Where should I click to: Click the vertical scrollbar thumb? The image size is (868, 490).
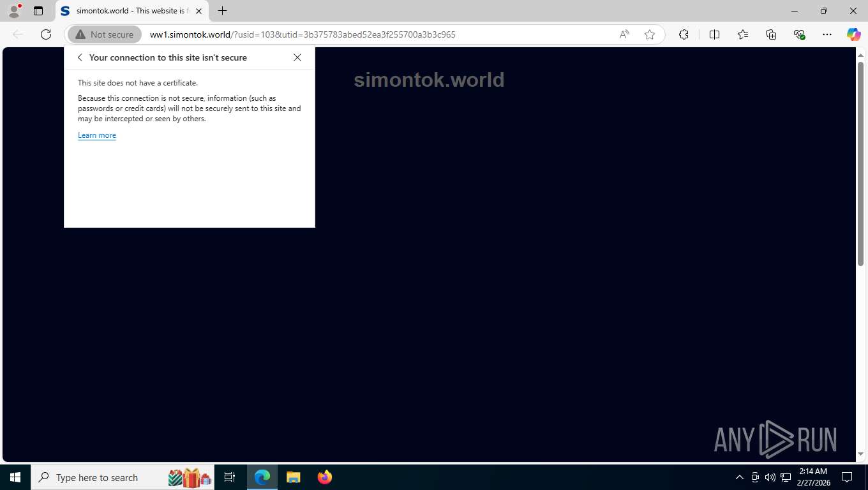click(860, 164)
